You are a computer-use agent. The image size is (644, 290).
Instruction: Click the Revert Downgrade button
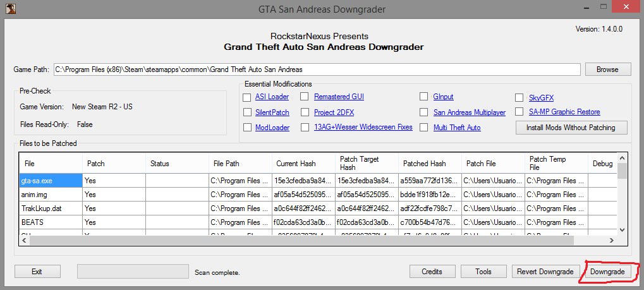pyautogui.click(x=545, y=272)
